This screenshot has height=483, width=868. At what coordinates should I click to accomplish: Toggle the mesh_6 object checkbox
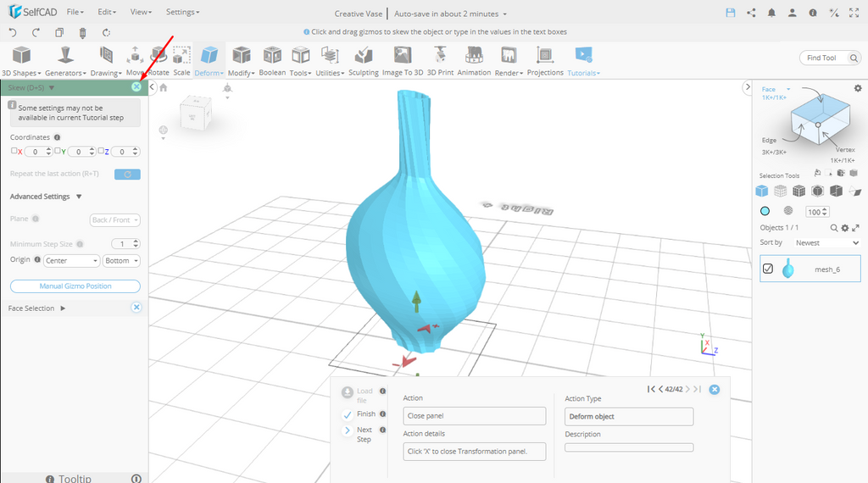click(x=768, y=269)
